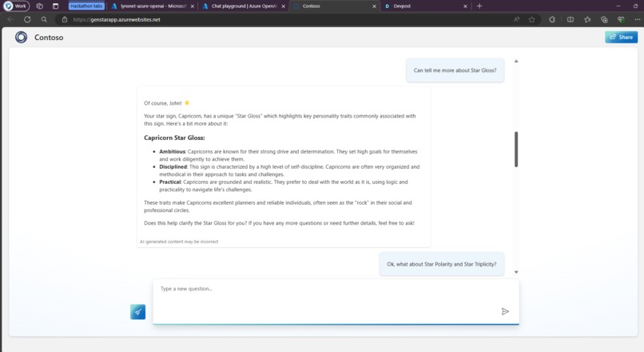644x352 pixels.
Task: Minimize the browser window
Action: [618, 6]
